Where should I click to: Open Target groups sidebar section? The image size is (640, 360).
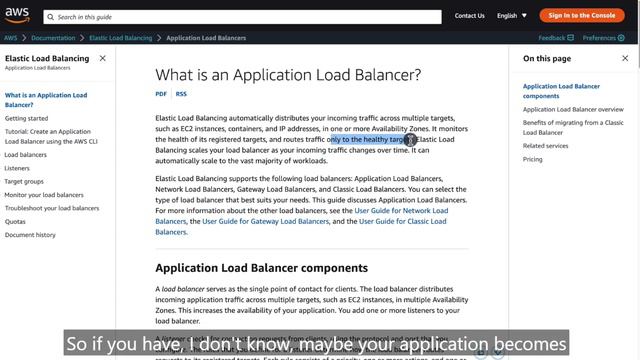tap(24, 182)
